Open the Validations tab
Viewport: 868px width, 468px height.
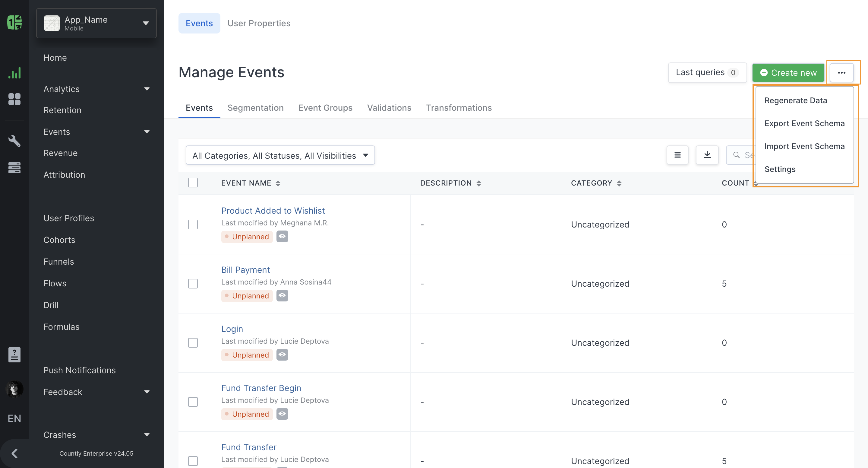pos(389,108)
